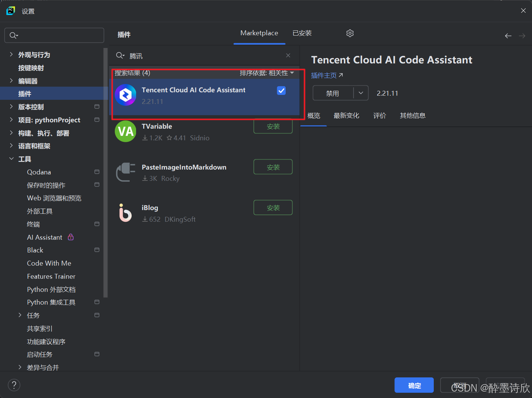The width and height of the screenshot is (532, 398).
Task: Click the project-level icon next to 启动任务
Action: [x=97, y=354]
